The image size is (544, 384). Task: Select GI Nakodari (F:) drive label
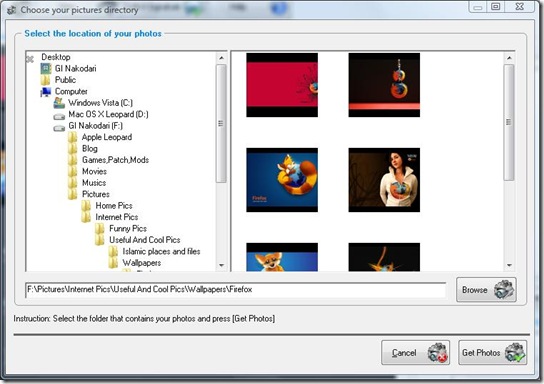click(95, 126)
